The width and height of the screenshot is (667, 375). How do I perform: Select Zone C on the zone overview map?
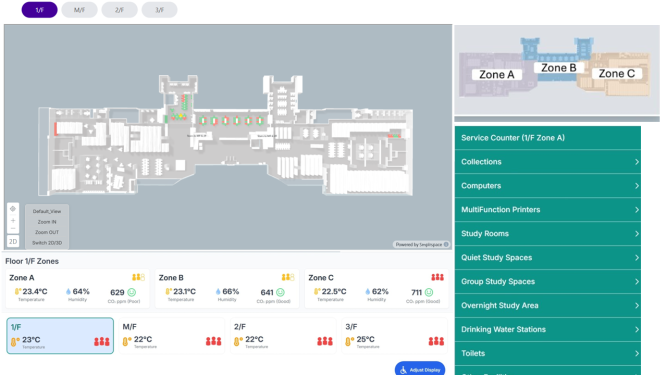tap(617, 74)
